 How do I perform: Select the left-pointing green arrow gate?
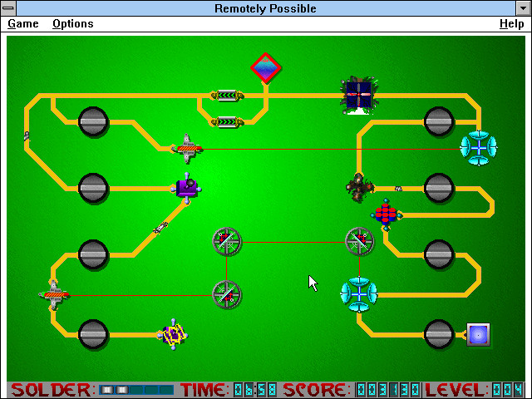227,96
